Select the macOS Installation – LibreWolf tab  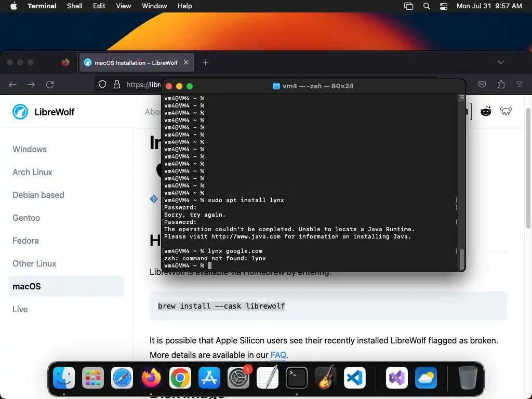[137, 62]
